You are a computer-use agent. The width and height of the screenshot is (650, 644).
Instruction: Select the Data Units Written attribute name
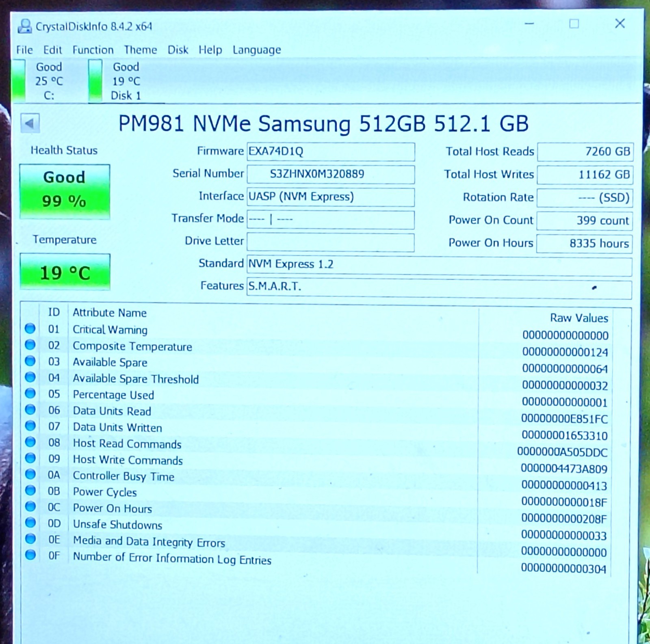point(117,427)
